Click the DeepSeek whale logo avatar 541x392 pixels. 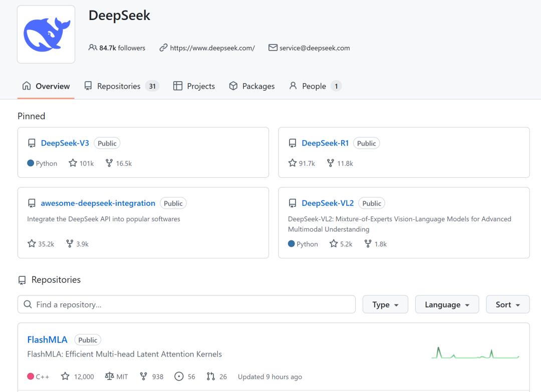coord(46,35)
